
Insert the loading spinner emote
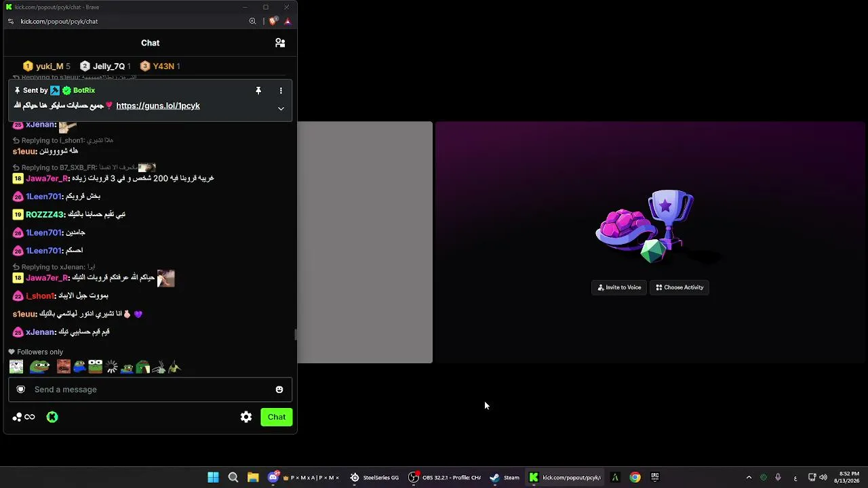pos(111,367)
